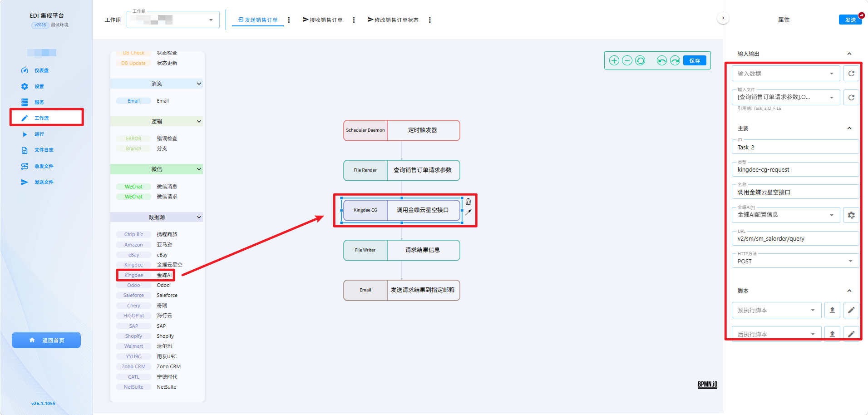
Task: Select the Email palette item
Action: tap(143, 101)
